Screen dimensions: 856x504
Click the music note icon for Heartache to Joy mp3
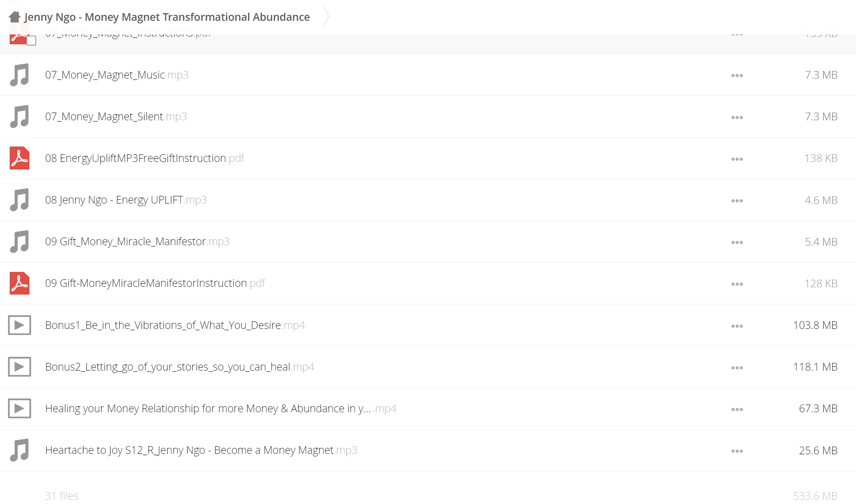click(x=20, y=450)
